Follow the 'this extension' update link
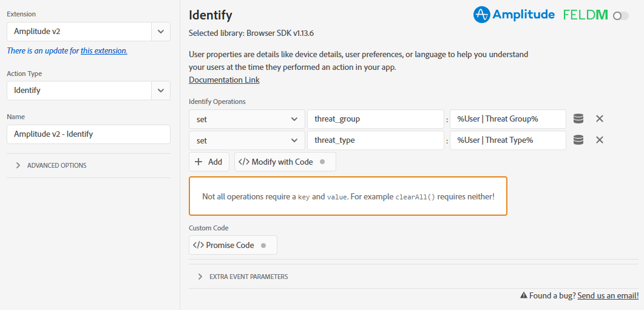 [104, 51]
